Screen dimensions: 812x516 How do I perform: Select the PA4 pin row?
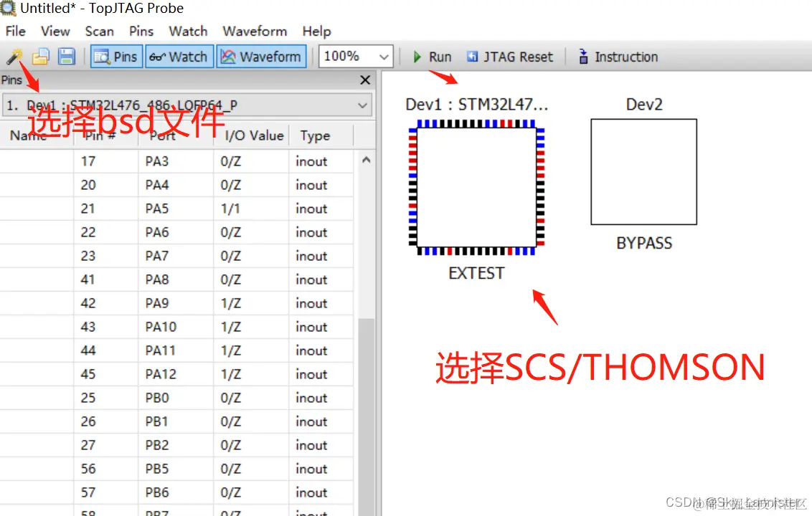click(x=176, y=186)
